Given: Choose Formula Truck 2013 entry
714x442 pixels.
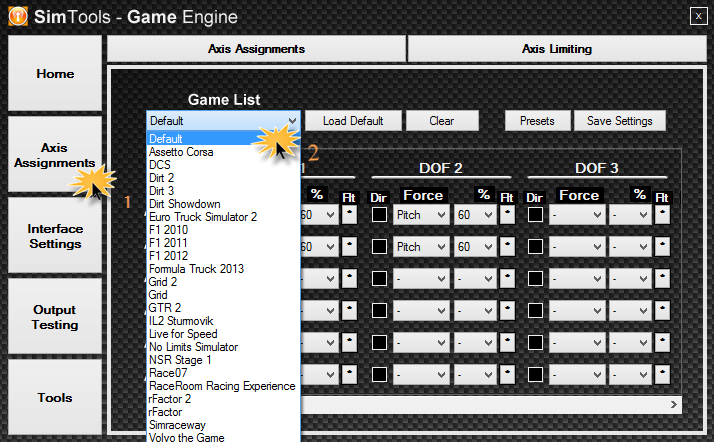Looking at the screenshot, I should [223, 269].
